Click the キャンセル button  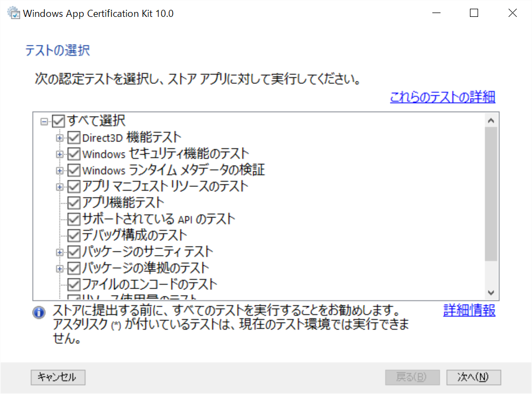tap(58, 377)
